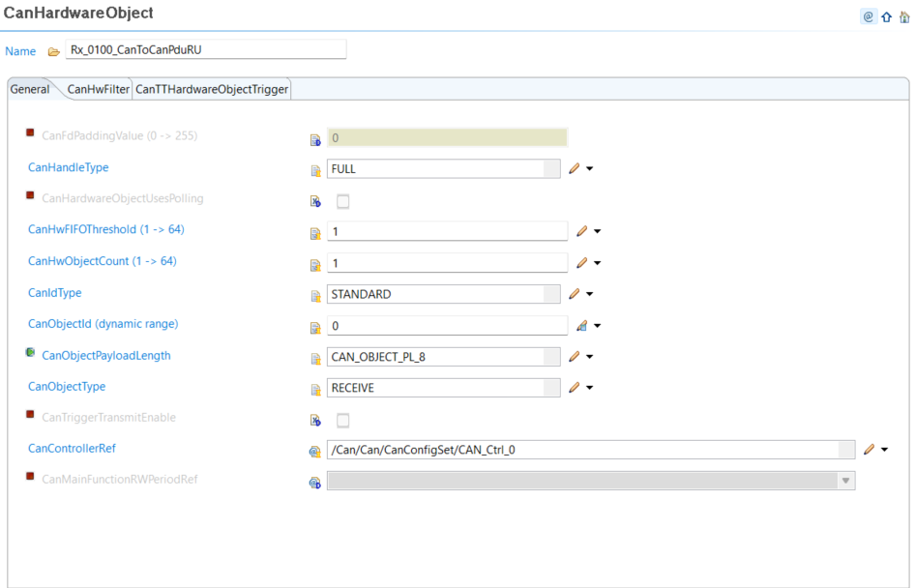Click the pencil icon beside CanControllerRef
The width and height of the screenshot is (916, 588).
pyautogui.click(x=869, y=450)
